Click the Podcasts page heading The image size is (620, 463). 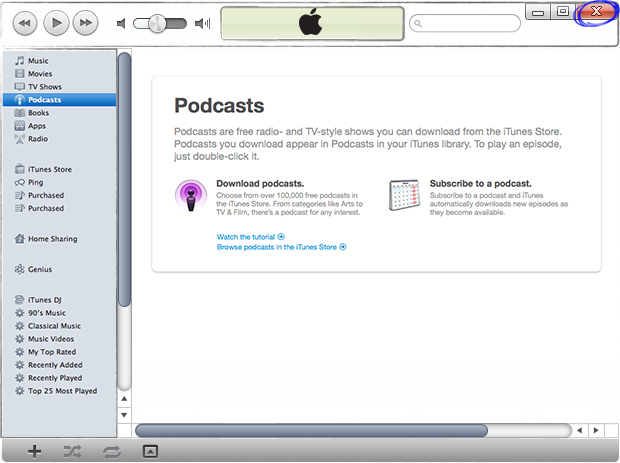point(219,106)
